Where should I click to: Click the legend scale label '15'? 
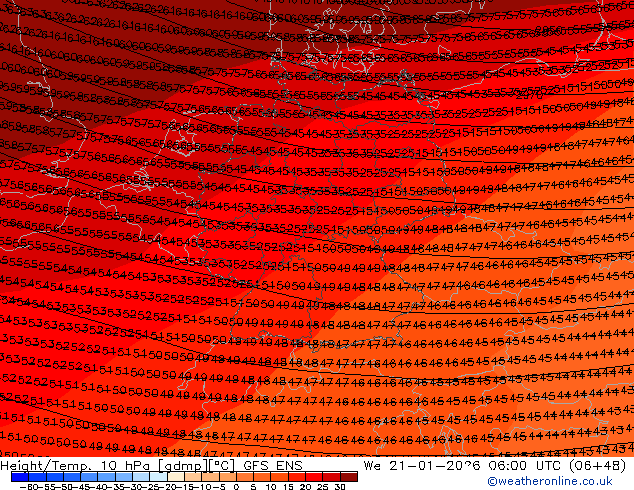[x=289, y=487]
